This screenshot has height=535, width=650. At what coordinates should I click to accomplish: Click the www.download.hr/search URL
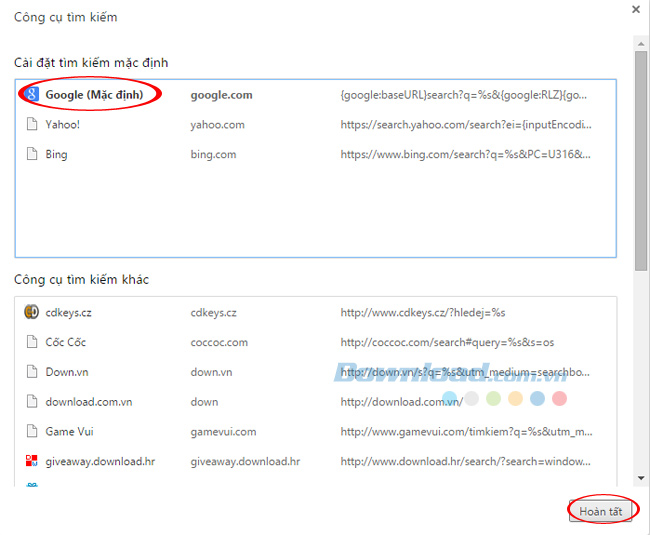pos(466,462)
